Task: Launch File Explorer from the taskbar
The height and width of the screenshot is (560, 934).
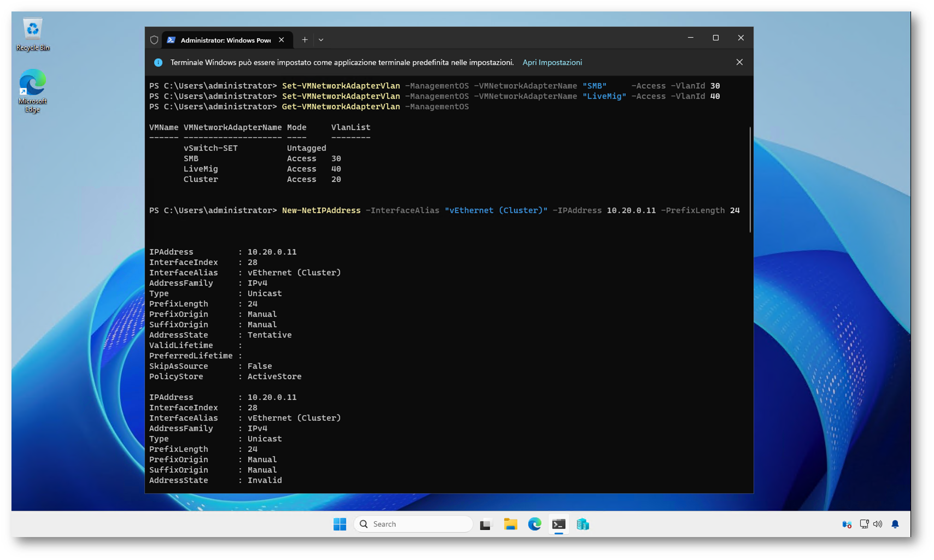Action: coord(510,524)
